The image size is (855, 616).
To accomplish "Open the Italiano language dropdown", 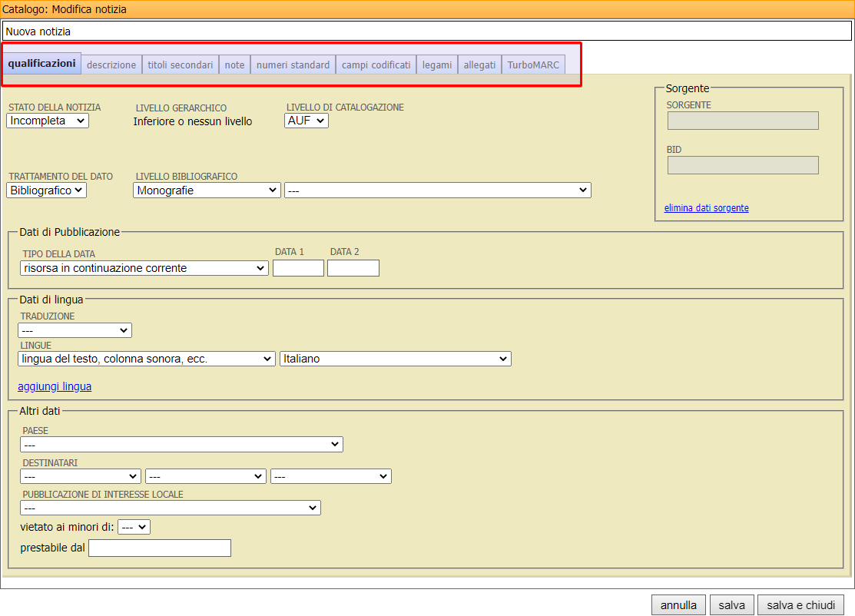I will (395, 359).
